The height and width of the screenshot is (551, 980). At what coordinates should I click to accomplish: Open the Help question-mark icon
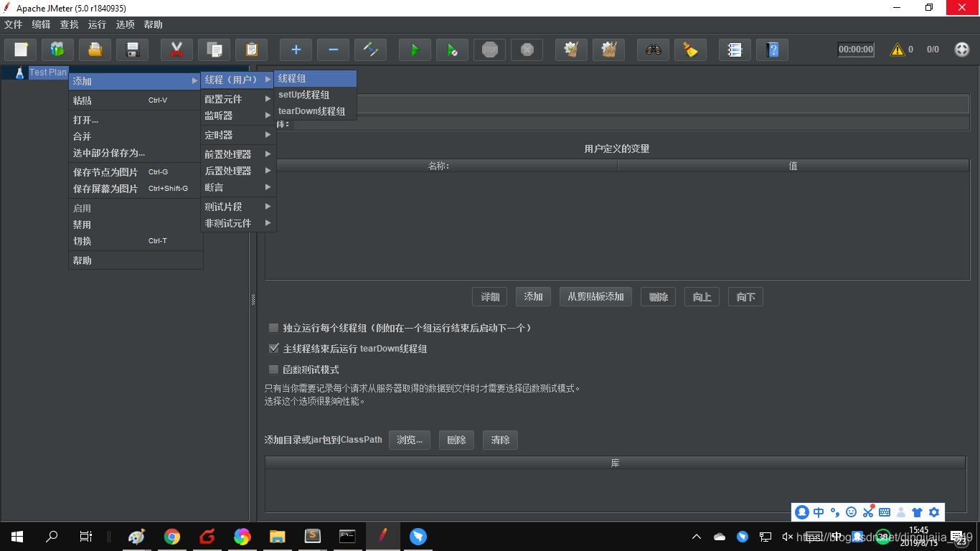click(x=773, y=50)
